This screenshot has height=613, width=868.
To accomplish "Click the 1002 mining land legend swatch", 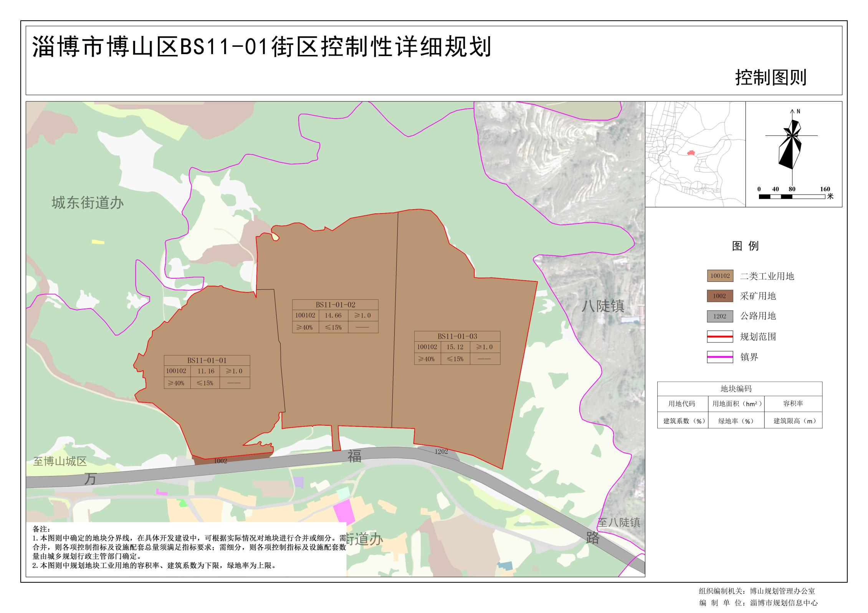I will [x=720, y=296].
